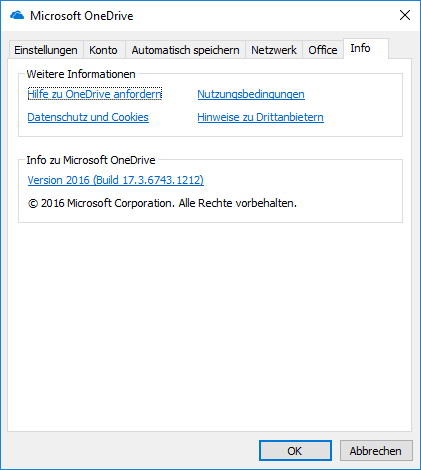
Task: Close the Microsoft OneDrive dialog
Action: tap(405, 15)
